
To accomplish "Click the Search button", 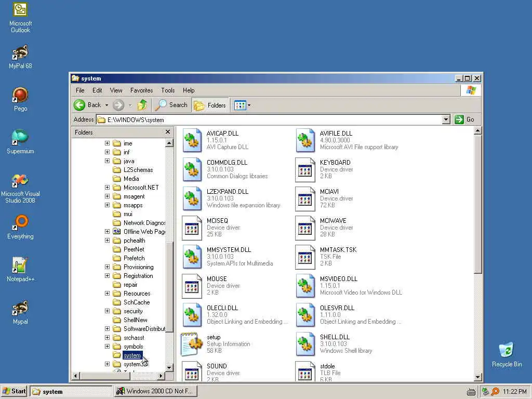I will (x=171, y=105).
